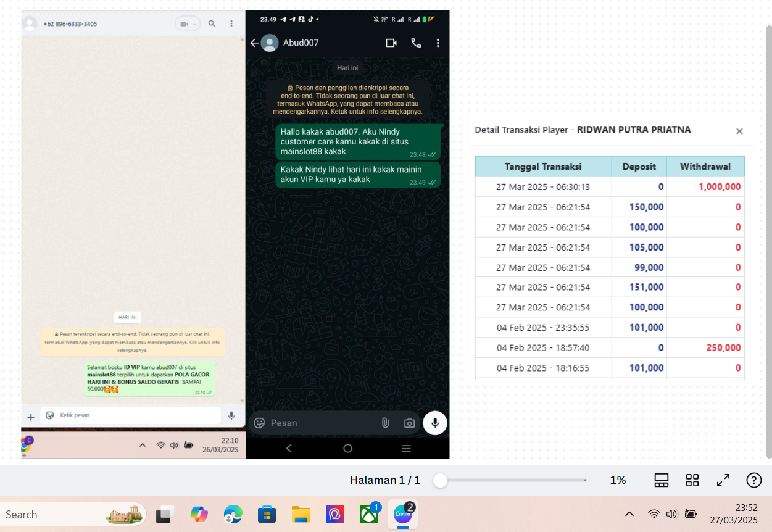The height and width of the screenshot is (532, 772).
Task: Click the Pesan message input field
Action: tap(322, 423)
